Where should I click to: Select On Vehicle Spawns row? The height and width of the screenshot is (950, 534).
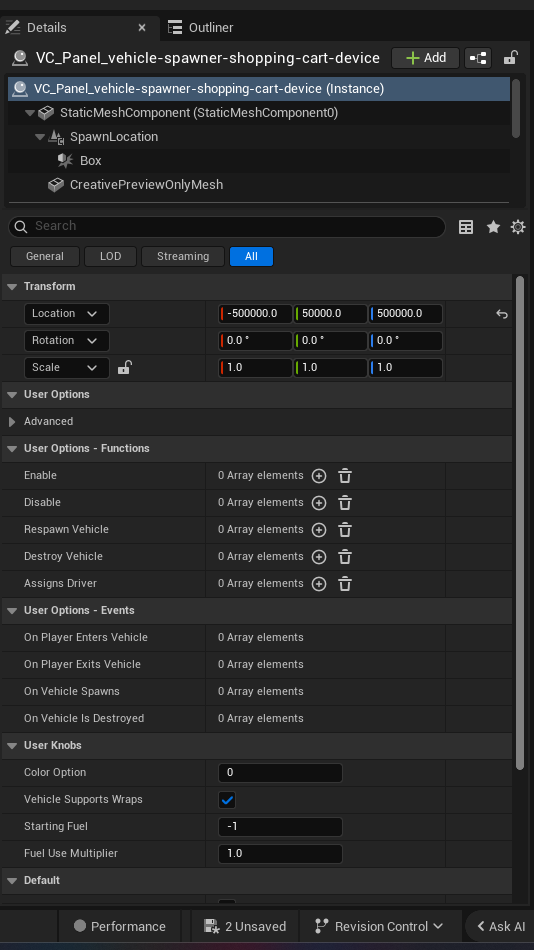pos(257,691)
